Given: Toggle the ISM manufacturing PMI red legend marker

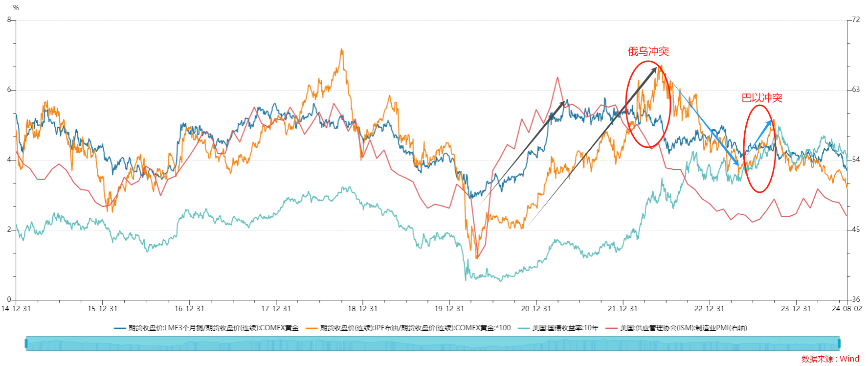Looking at the screenshot, I should click(611, 328).
